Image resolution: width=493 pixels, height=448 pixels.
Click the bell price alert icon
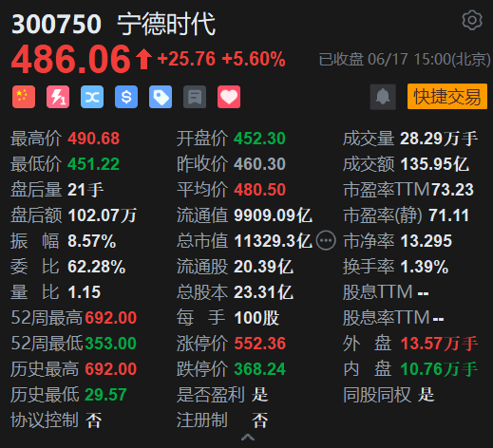coord(383,97)
